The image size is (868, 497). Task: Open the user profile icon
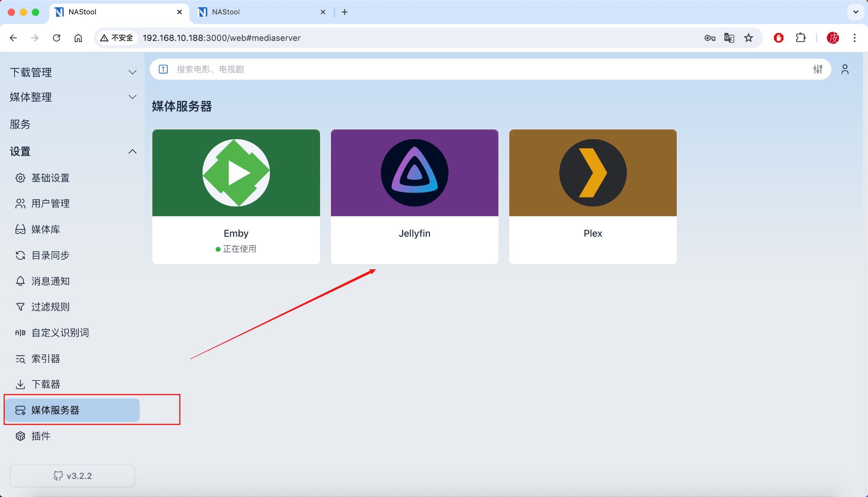(x=845, y=69)
